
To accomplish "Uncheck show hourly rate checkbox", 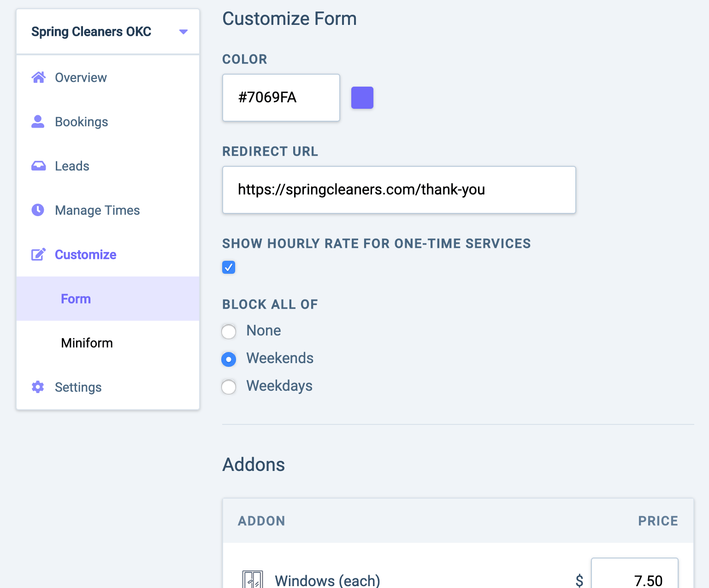I will click(x=229, y=267).
